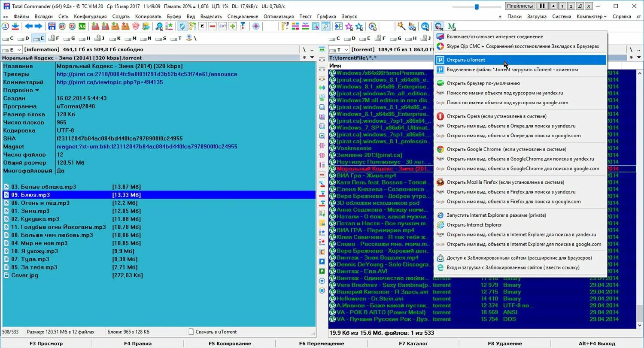Open the 'Конфигурация' menu
The image size is (644, 348).
[x=90, y=16]
